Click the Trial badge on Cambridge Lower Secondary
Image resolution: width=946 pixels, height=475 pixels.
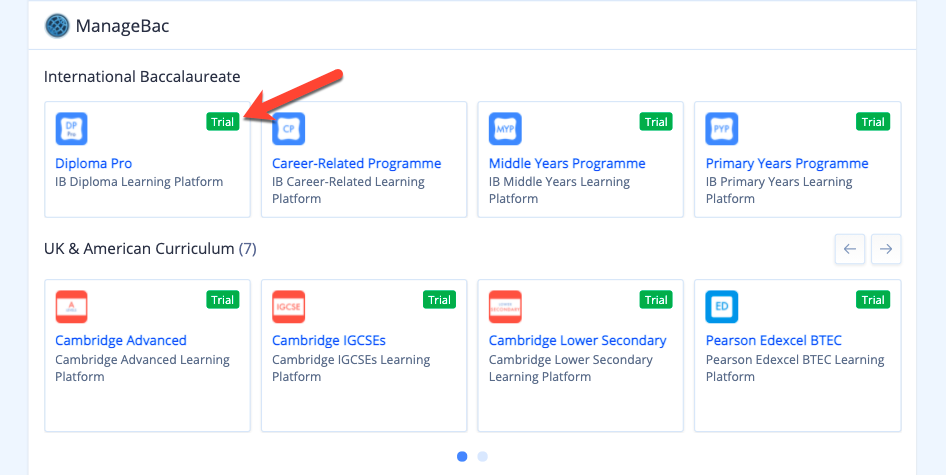(656, 300)
